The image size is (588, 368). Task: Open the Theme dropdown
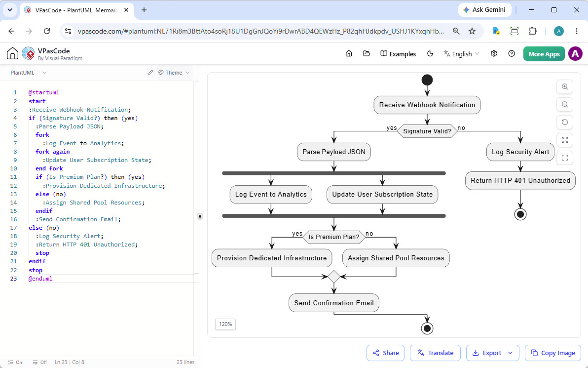[174, 73]
